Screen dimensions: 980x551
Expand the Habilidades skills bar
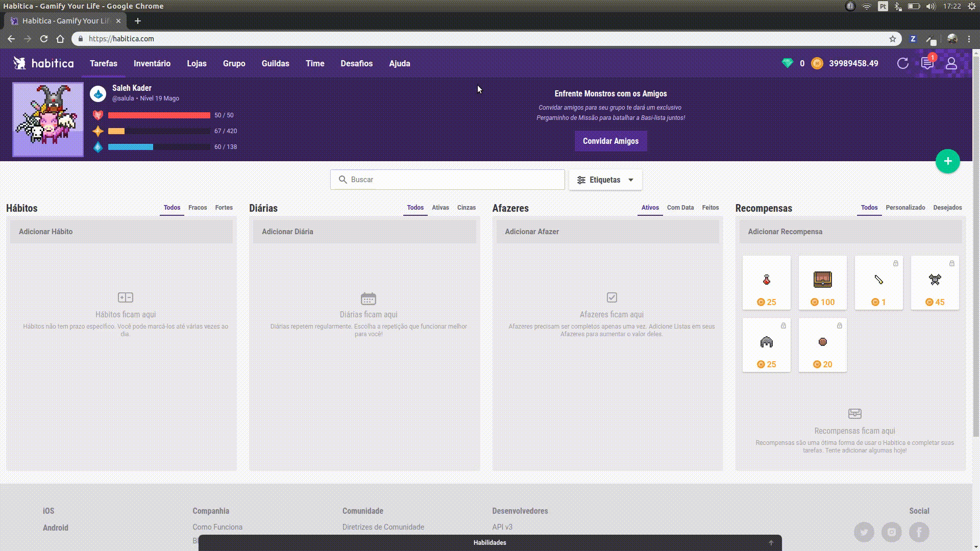pos(489,543)
